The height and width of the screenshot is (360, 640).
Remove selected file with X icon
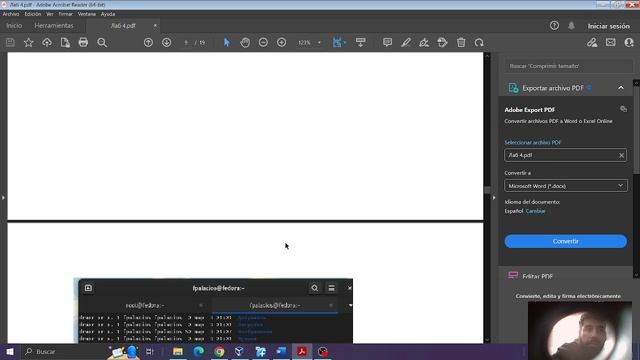[x=621, y=155]
